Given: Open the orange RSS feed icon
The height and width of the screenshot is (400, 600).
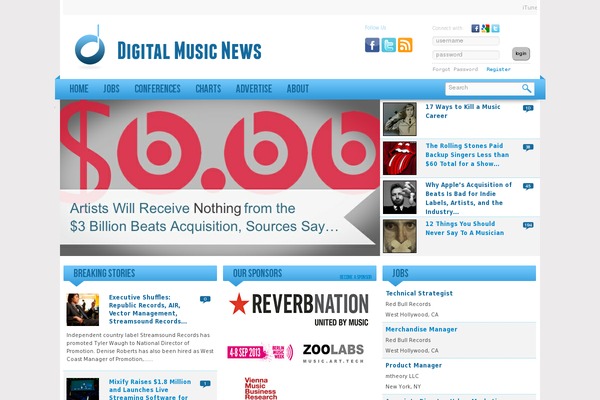Looking at the screenshot, I should coord(405,45).
